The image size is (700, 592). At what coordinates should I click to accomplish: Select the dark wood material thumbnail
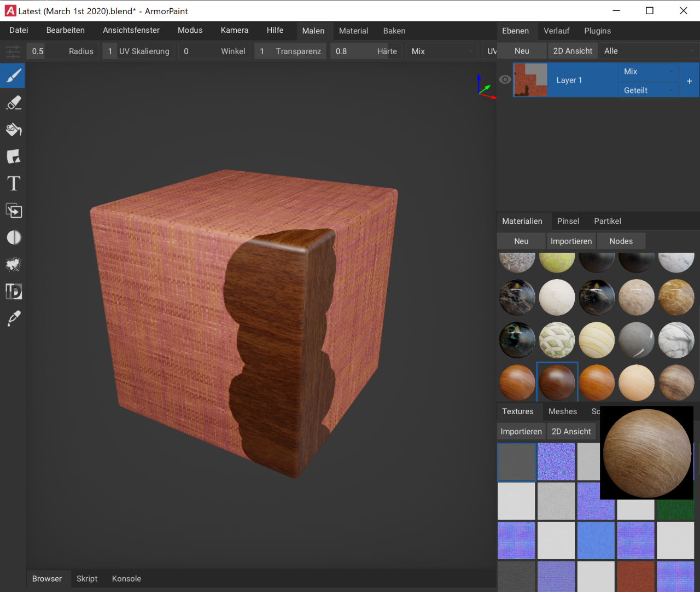point(557,382)
